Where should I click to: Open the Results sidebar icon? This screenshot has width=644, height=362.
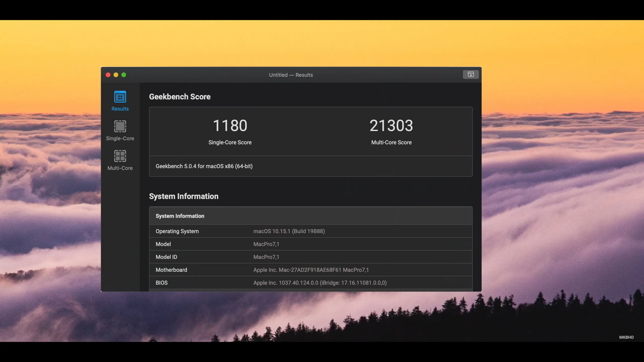tap(120, 97)
